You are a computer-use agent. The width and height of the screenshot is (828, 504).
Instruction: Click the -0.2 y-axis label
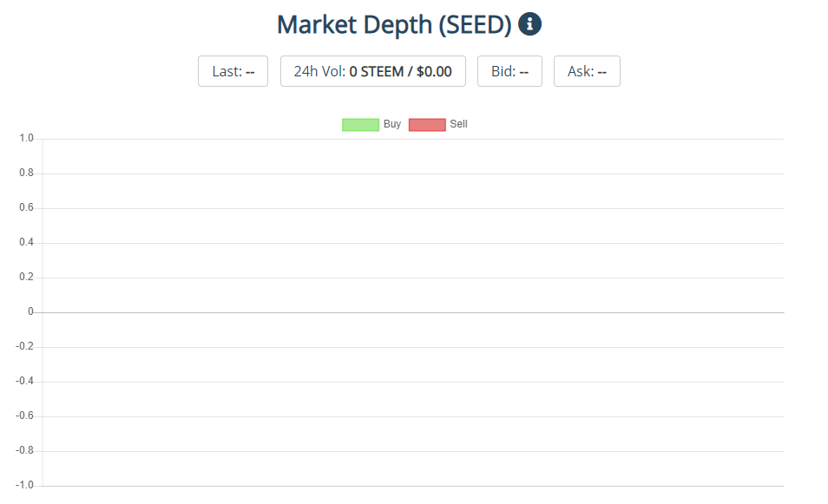(x=24, y=346)
